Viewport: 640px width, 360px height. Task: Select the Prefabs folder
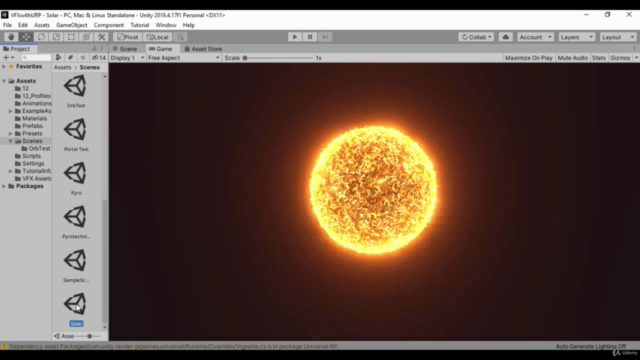coord(29,126)
